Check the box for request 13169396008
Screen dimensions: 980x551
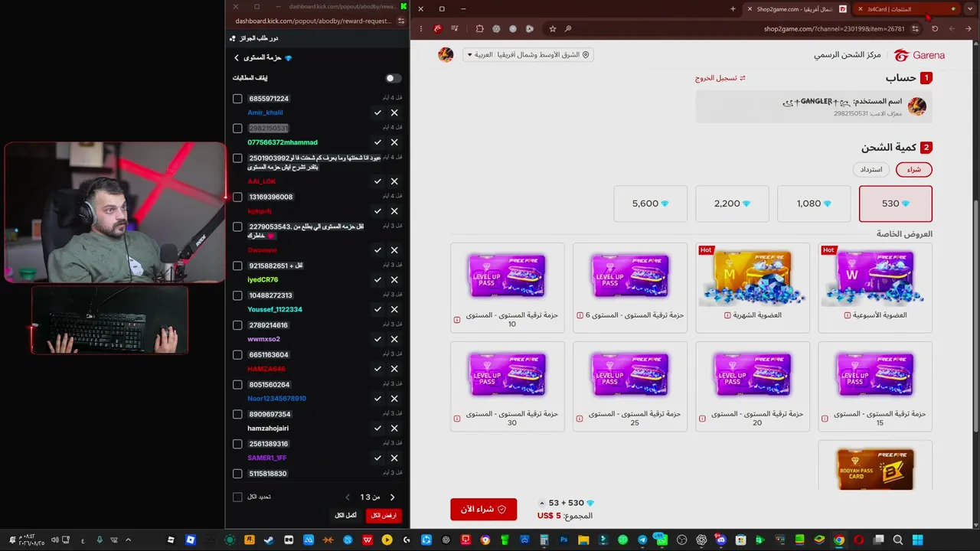(x=237, y=197)
